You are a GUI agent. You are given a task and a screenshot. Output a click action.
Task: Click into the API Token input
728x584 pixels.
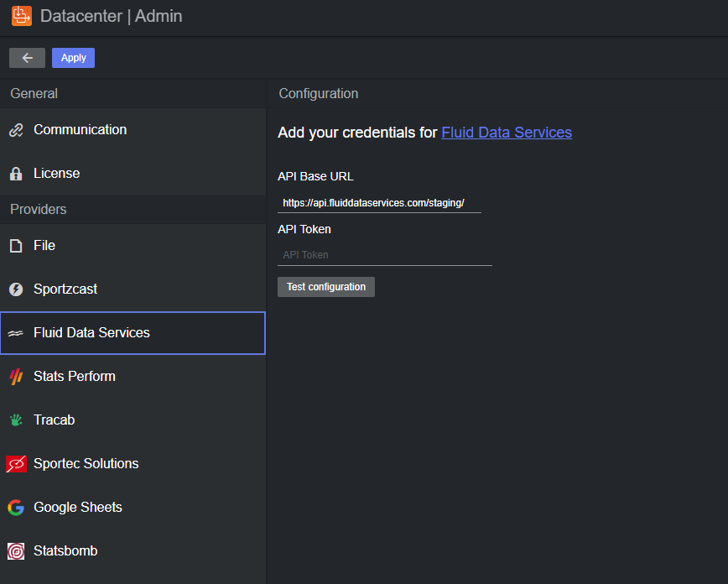(384, 255)
